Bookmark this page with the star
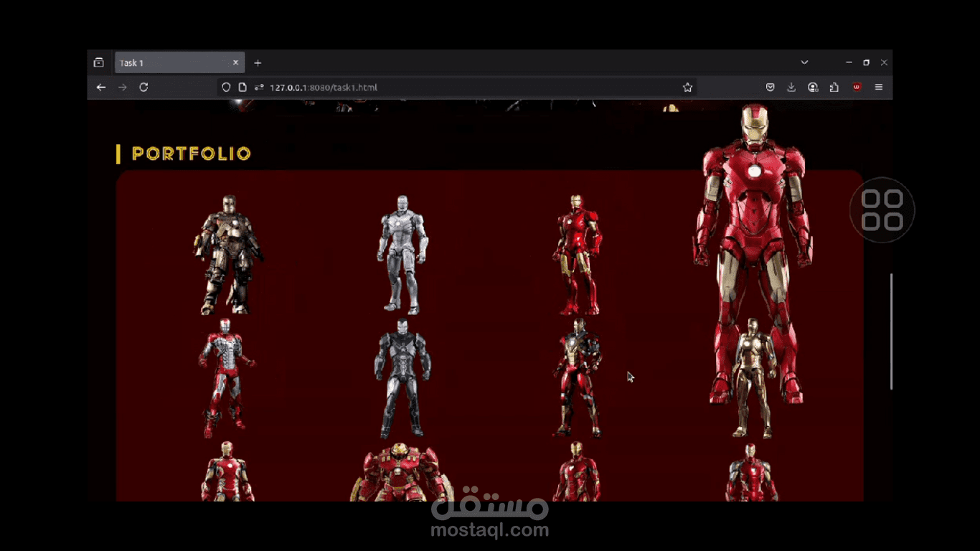Image resolution: width=980 pixels, height=551 pixels. coord(687,88)
